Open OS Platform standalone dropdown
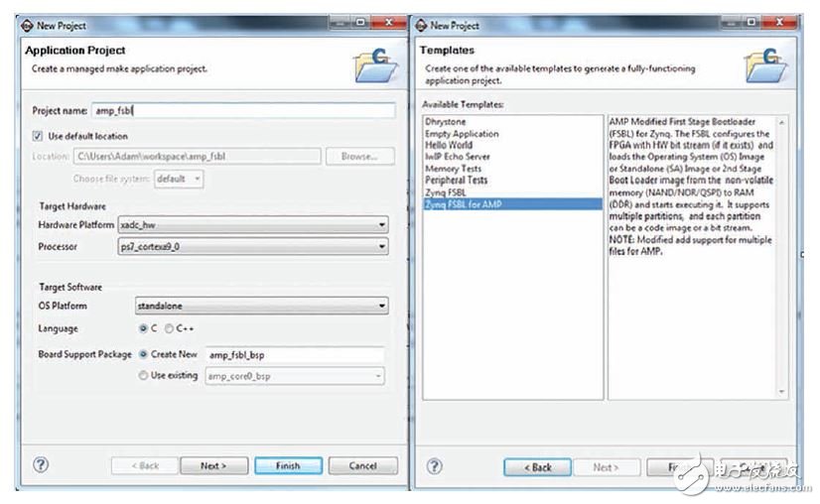Image resolution: width=820 pixels, height=504 pixels. [x=260, y=307]
